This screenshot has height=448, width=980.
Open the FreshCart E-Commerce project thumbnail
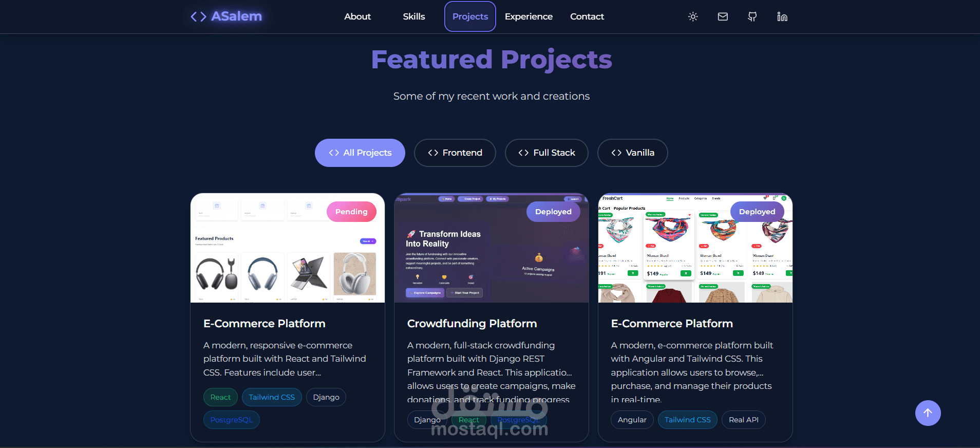[695, 248]
